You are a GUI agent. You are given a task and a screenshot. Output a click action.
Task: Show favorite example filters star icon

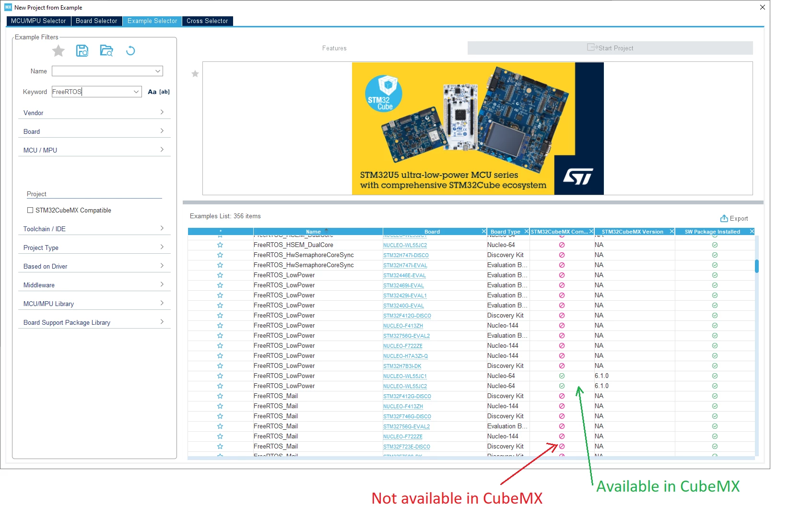(x=59, y=51)
